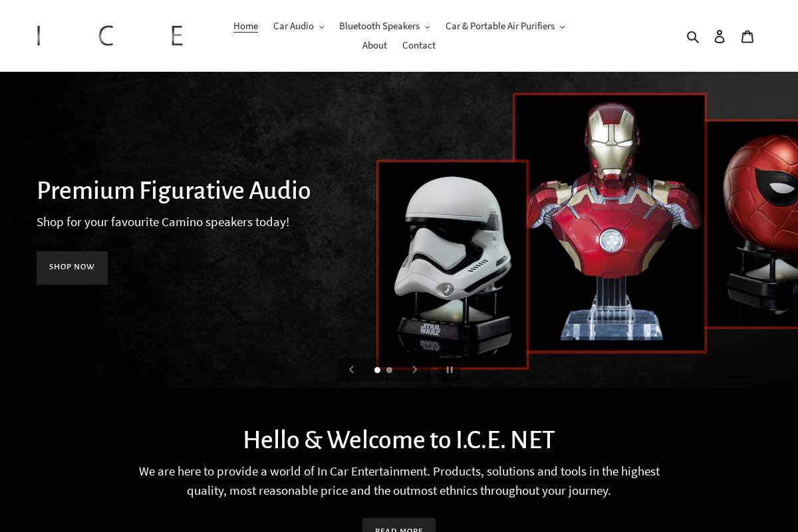Select the first slide dot
Screen dimensions: 798x532
pos(377,370)
